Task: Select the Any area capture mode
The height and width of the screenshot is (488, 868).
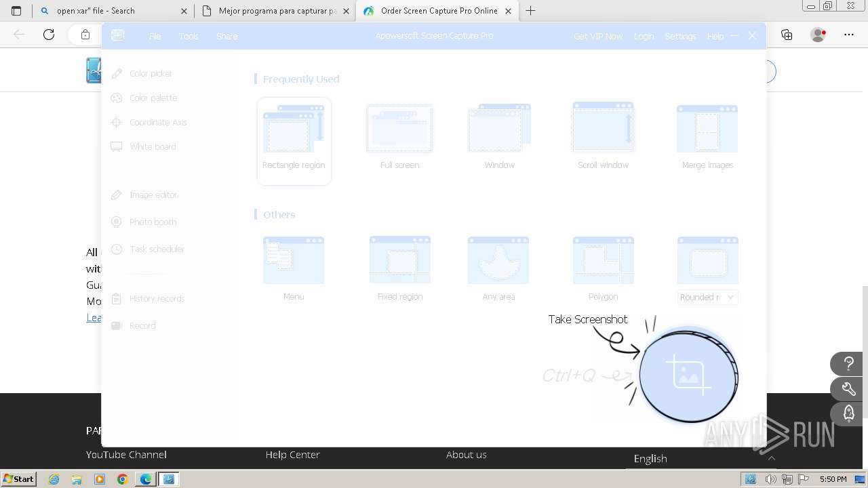Action: (498, 268)
